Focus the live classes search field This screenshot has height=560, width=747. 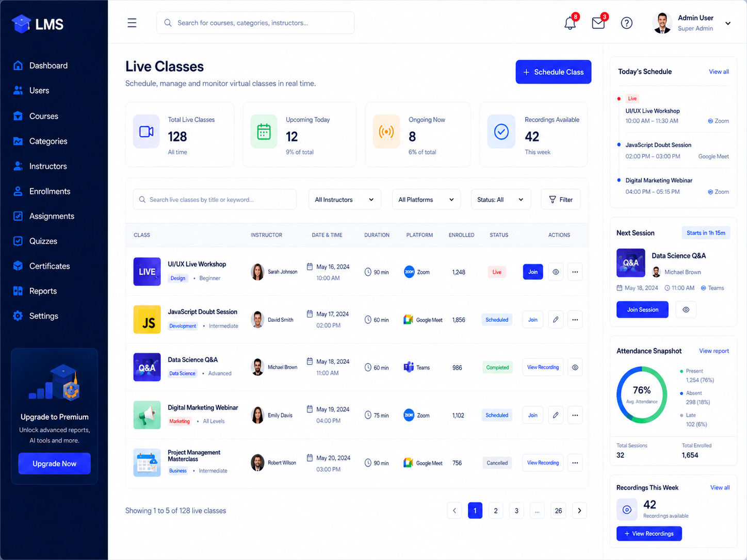[215, 200]
